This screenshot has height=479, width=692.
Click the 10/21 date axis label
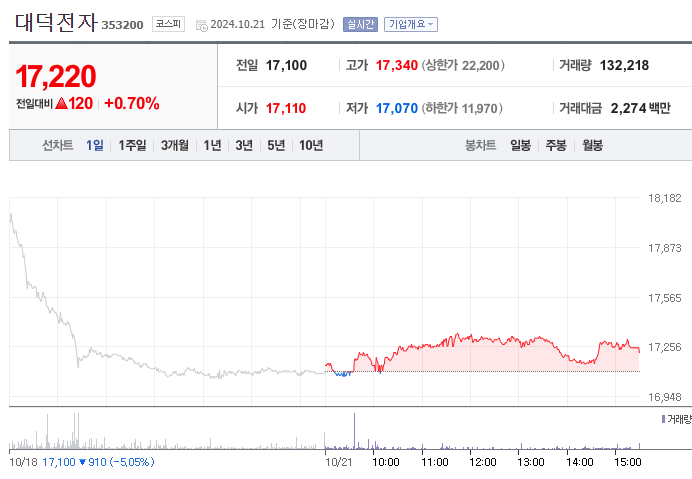click(338, 462)
